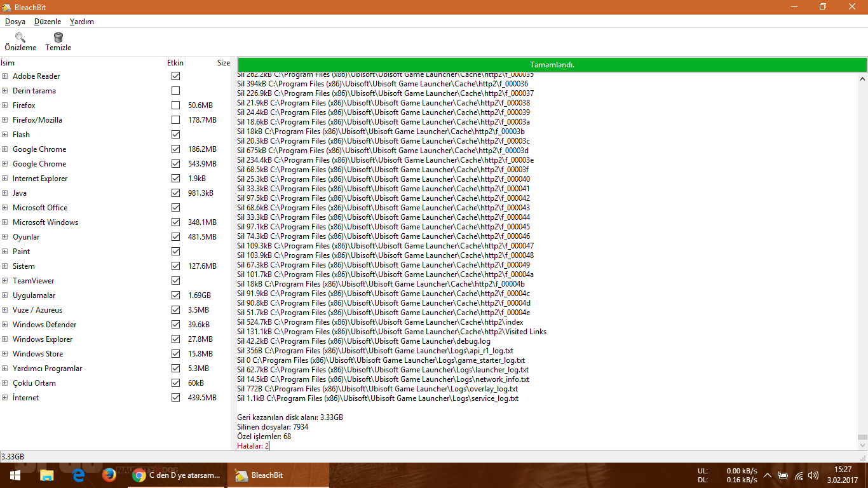Enable the Firefox/Mozilla checkbox
The height and width of the screenshot is (488, 868).
[175, 120]
